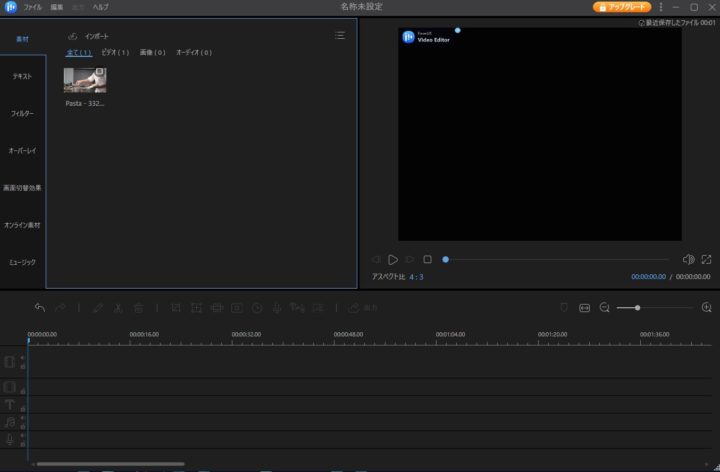
Task: Switch to the ビデオ (1) filter tab
Action: (x=115, y=52)
